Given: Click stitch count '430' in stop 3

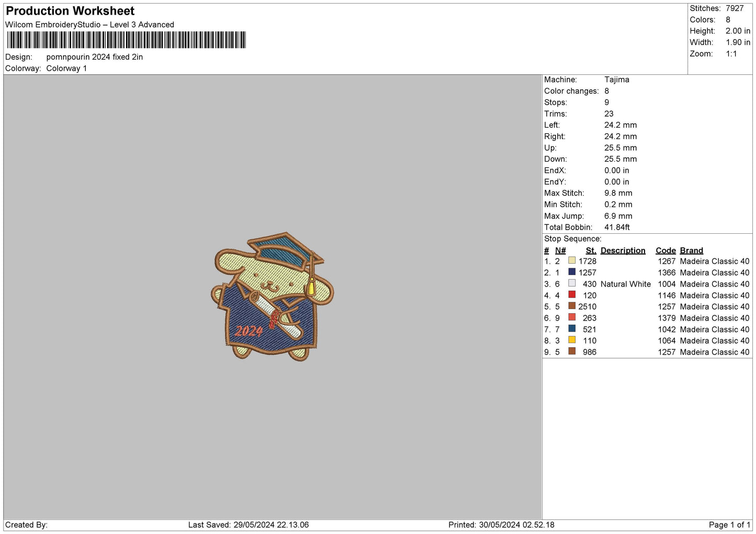Looking at the screenshot, I should coord(590,284).
